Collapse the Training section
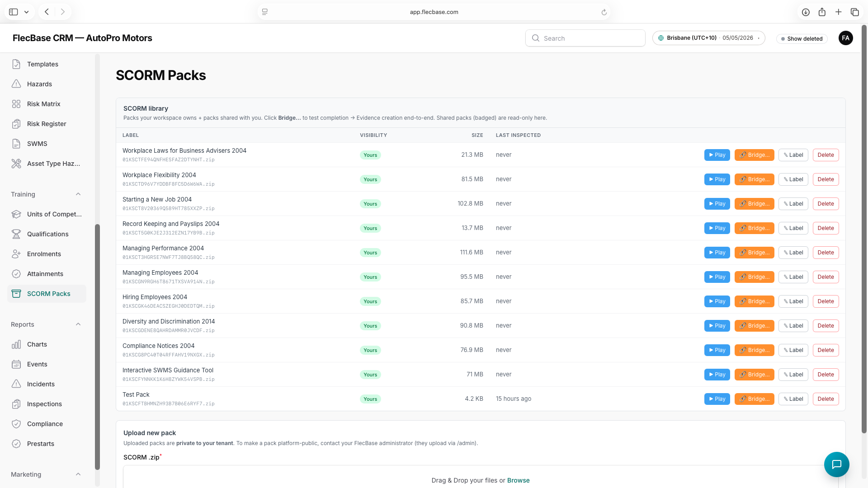This screenshot has width=868, height=488. (x=78, y=194)
